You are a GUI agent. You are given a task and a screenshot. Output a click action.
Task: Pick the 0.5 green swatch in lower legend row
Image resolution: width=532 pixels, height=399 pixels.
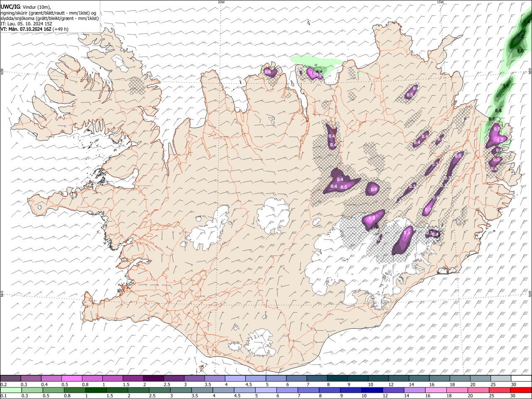tap(53, 390)
